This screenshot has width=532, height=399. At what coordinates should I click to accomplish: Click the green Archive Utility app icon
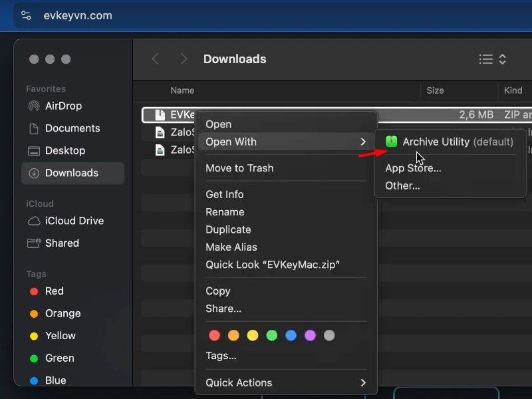(392, 142)
